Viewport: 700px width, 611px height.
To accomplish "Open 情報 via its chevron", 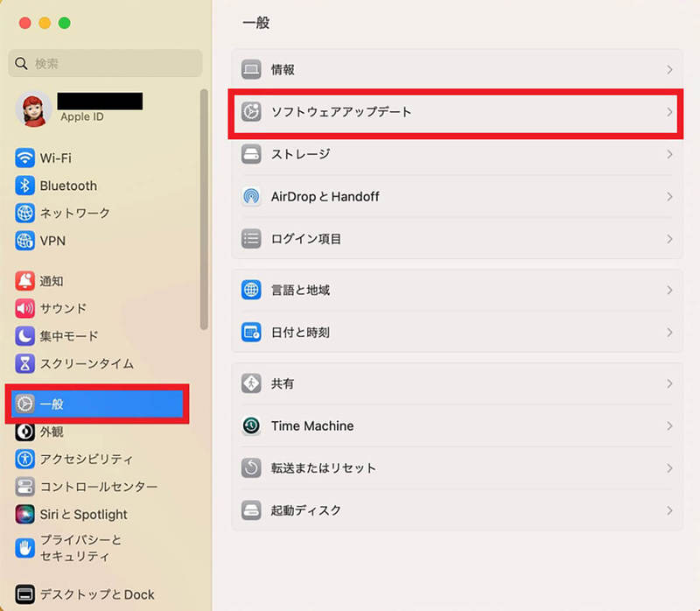I will 669,70.
